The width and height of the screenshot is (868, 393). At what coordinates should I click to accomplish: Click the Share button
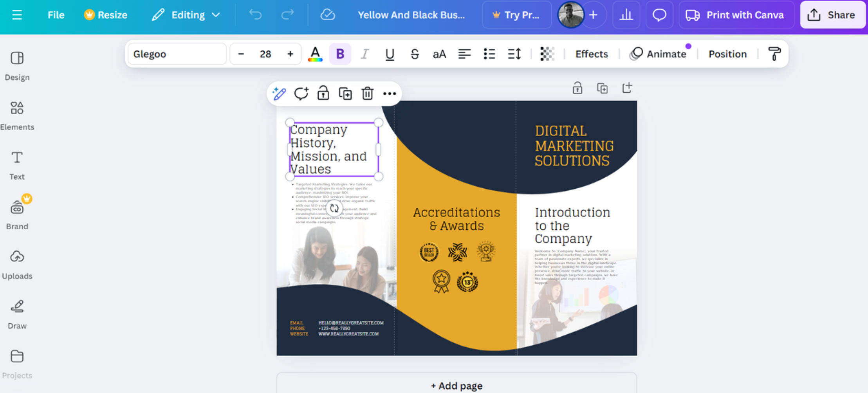pyautogui.click(x=832, y=15)
